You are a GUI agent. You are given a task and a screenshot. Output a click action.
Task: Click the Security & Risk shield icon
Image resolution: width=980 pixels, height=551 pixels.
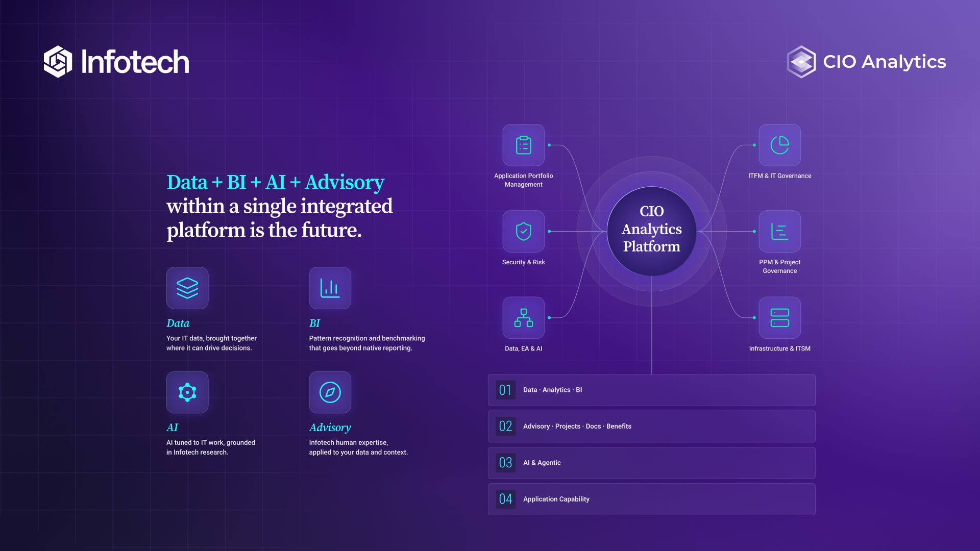[x=524, y=231]
